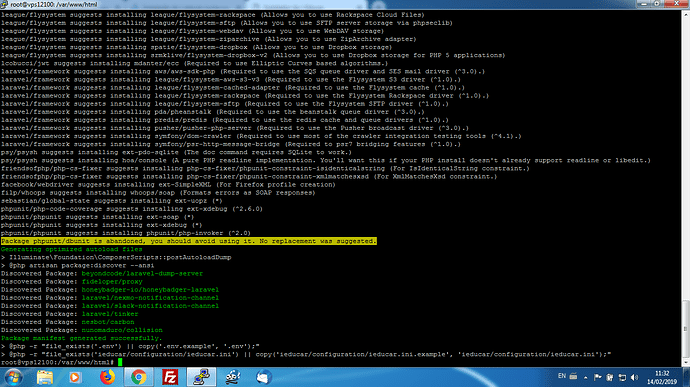The height and width of the screenshot is (387, 690).
Task: Launch Windows Media Player from the taskbar
Action: [75, 377]
